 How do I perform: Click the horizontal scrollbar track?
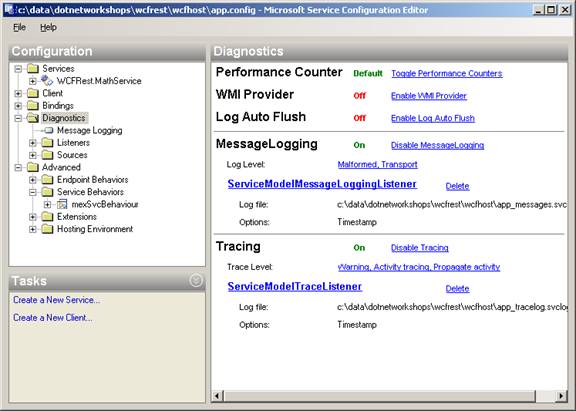(379, 396)
